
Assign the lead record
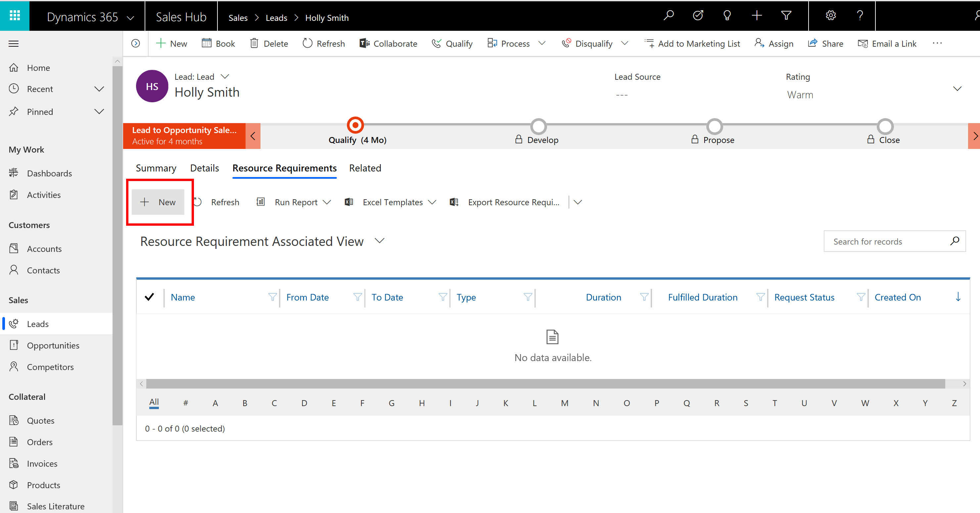774,43
